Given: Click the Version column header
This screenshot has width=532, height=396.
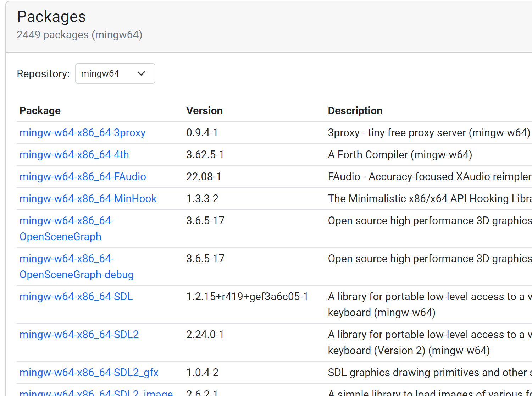Looking at the screenshot, I should 205,111.
